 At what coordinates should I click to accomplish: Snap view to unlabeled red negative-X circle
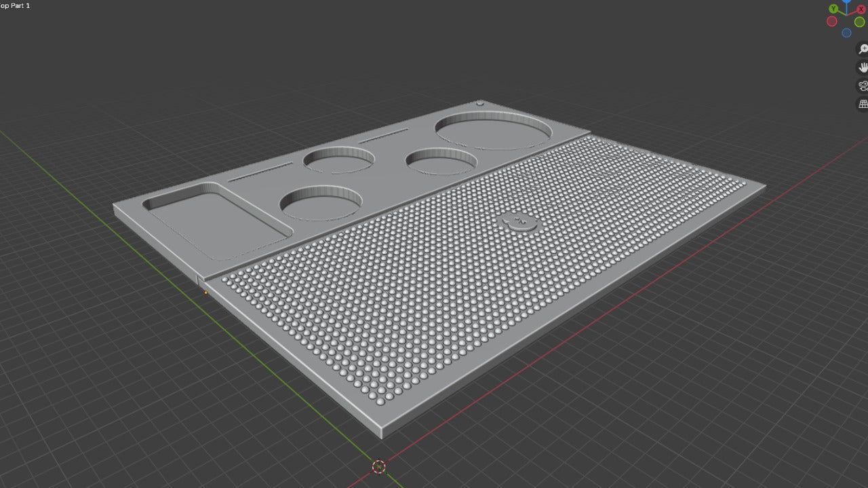(x=831, y=22)
